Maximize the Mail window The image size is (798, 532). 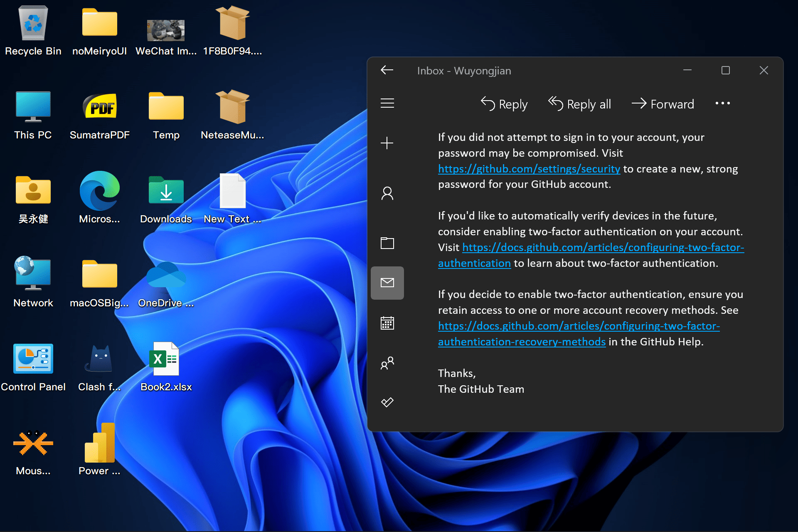(725, 70)
